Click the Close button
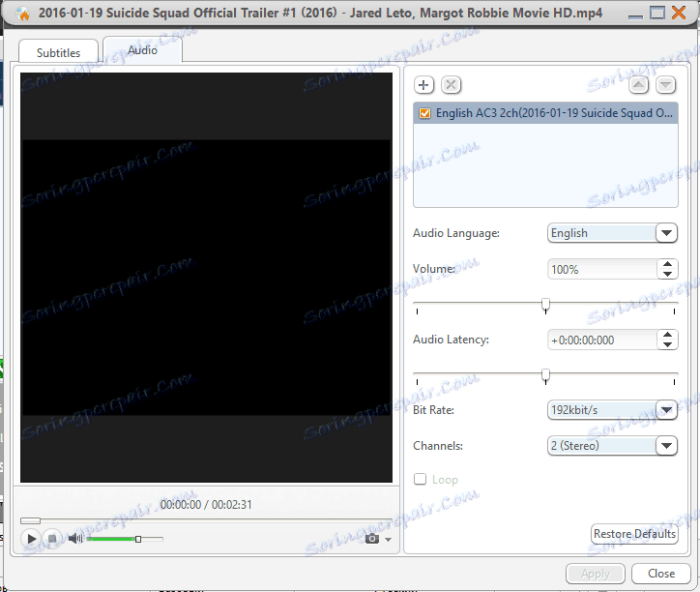The width and height of the screenshot is (700, 592). click(661, 574)
